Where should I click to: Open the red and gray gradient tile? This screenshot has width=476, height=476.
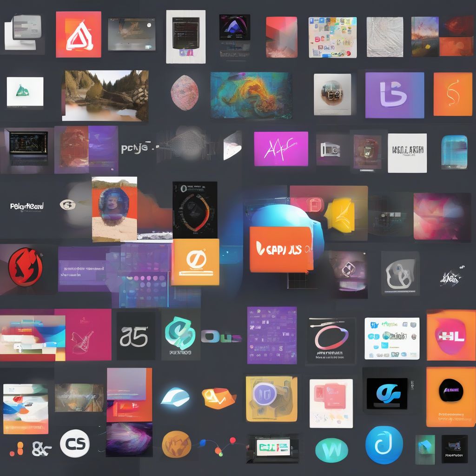click(282, 37)
